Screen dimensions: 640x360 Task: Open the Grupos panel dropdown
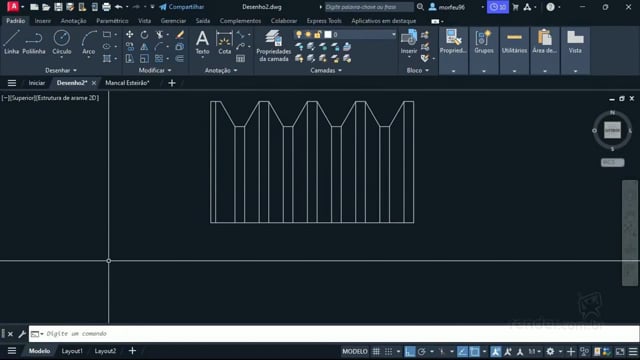click(484, 71)
